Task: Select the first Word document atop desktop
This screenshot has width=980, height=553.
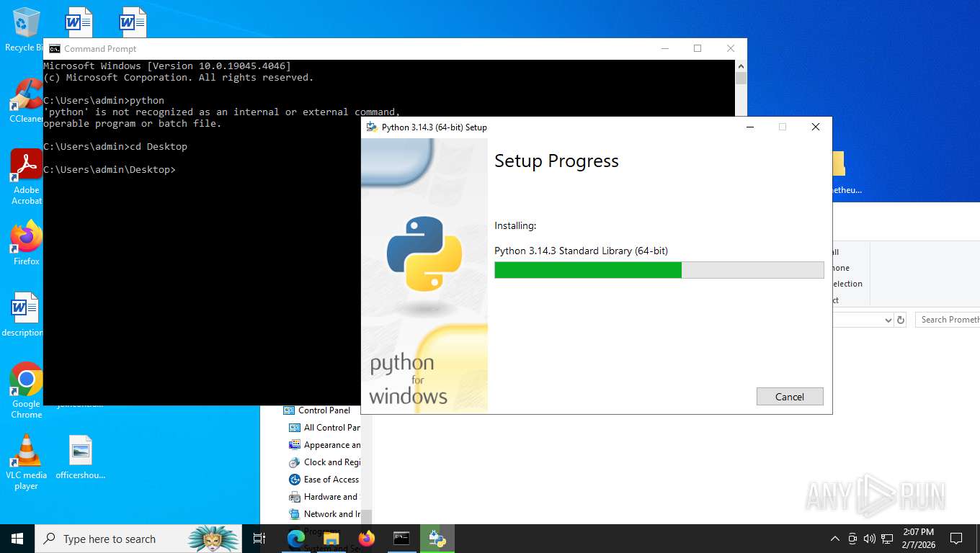Action: click(x=79, y=22)
